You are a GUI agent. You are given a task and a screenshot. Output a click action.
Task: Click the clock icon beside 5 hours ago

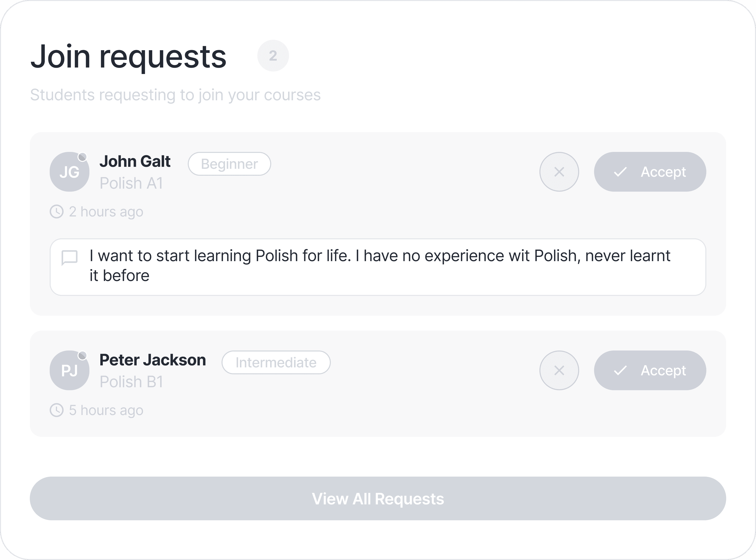(x=57, y=410)
